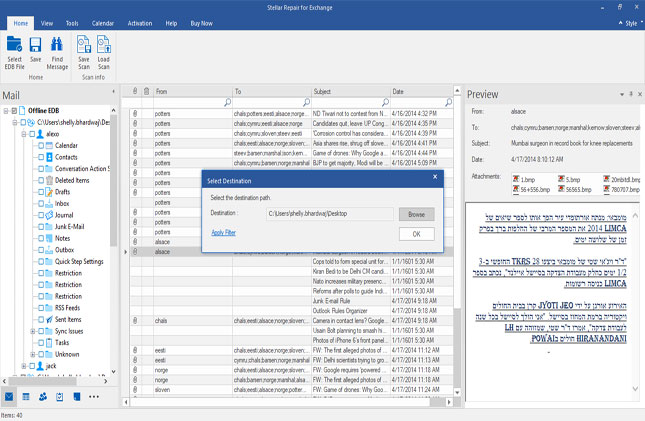Open attachment 56565.bmp in preview

point(575,189)
